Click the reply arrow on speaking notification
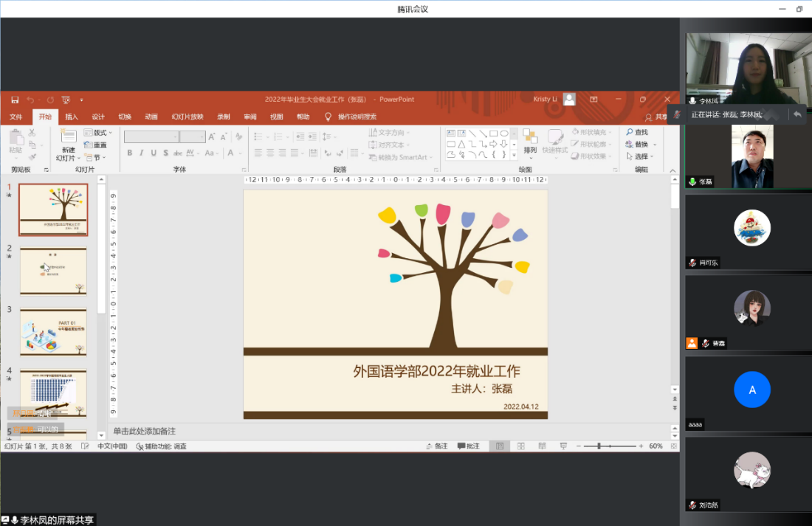 (x=796, y=114)
